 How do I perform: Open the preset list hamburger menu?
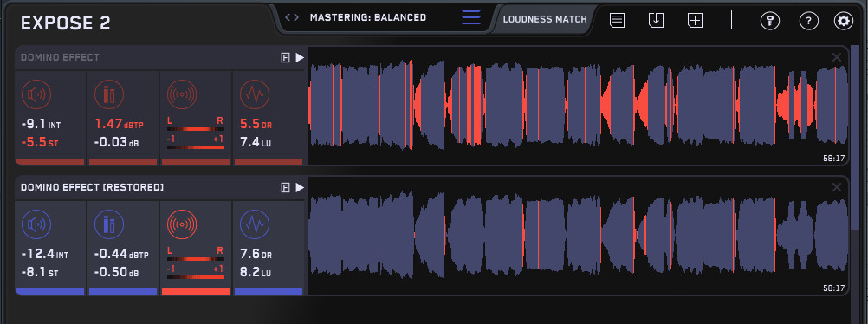click(471, 17)
